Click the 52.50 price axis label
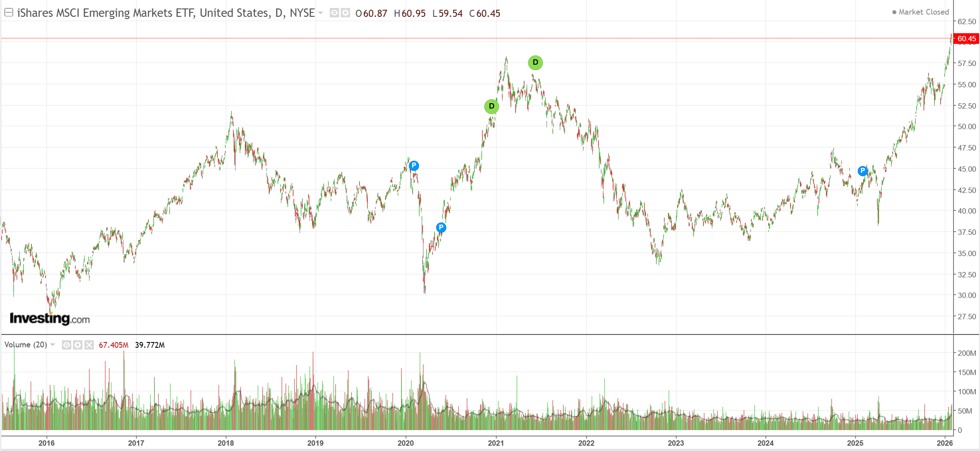 (967, 106)
